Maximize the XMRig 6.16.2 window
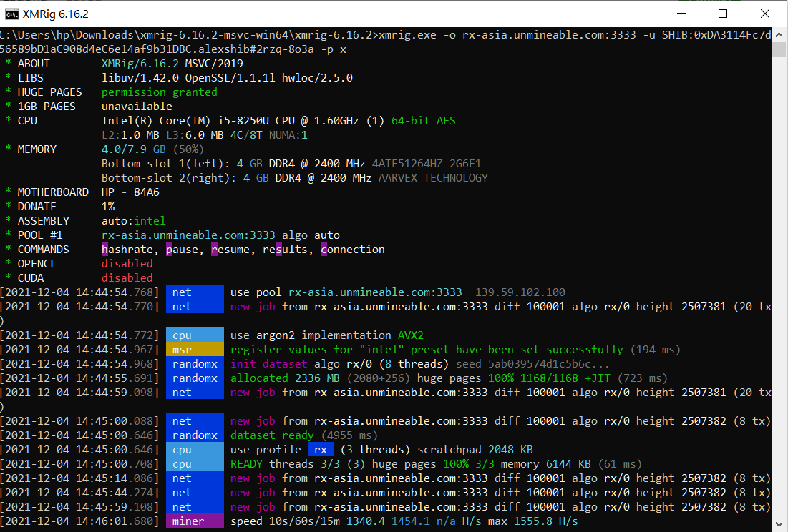This screenshot has height=532, width=788. (x=723, y=14)
